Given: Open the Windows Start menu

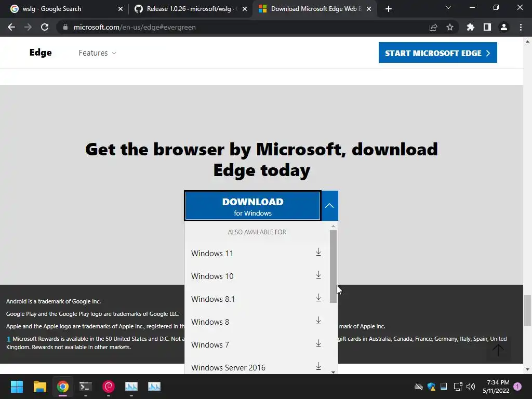Looking at the screenshot, I should (x=17, y=387).
